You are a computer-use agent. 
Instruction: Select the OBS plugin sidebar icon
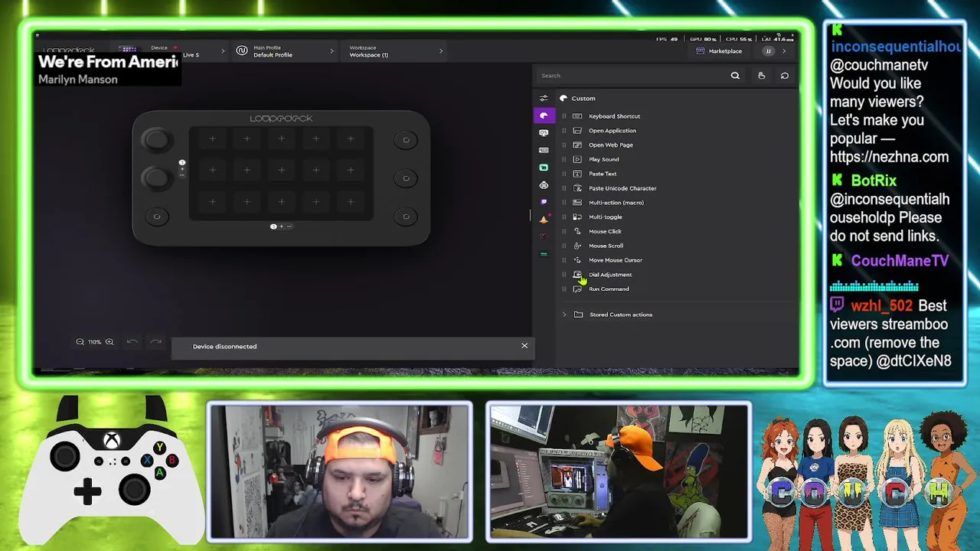544,167
